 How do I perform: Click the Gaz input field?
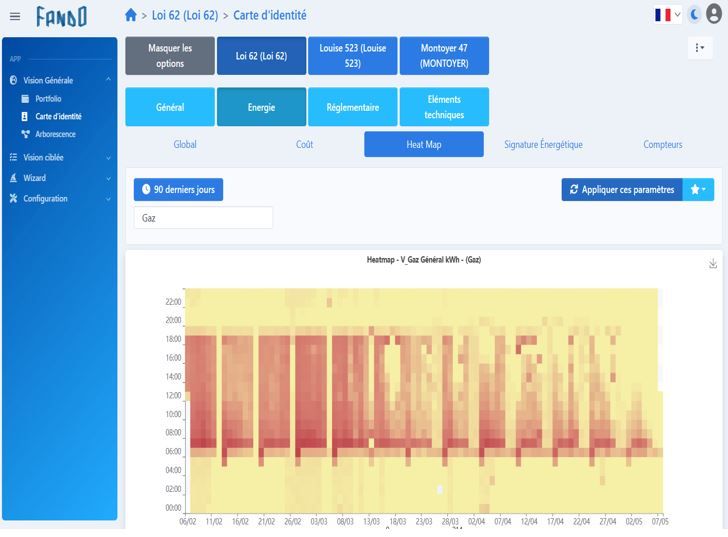(x=203, y=218)
